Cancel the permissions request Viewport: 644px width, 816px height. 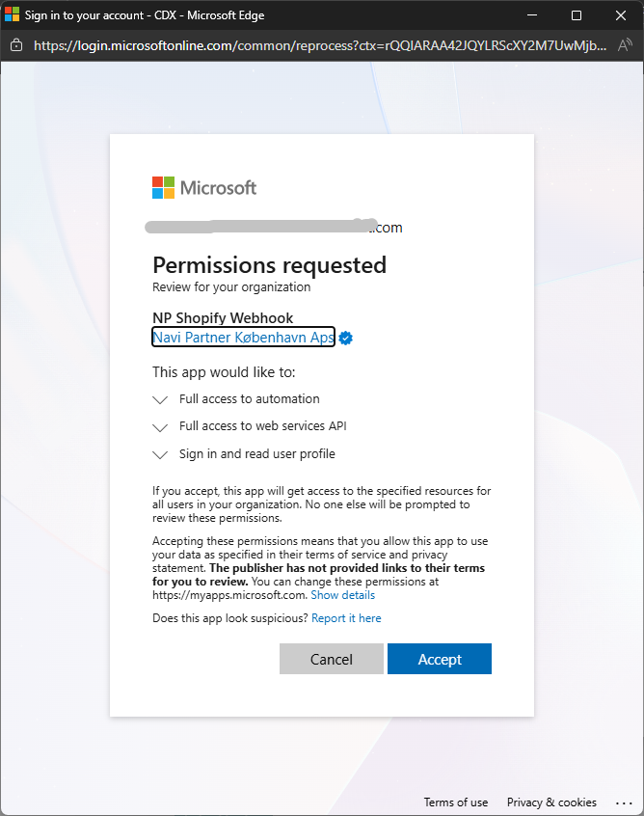[332, 659]
